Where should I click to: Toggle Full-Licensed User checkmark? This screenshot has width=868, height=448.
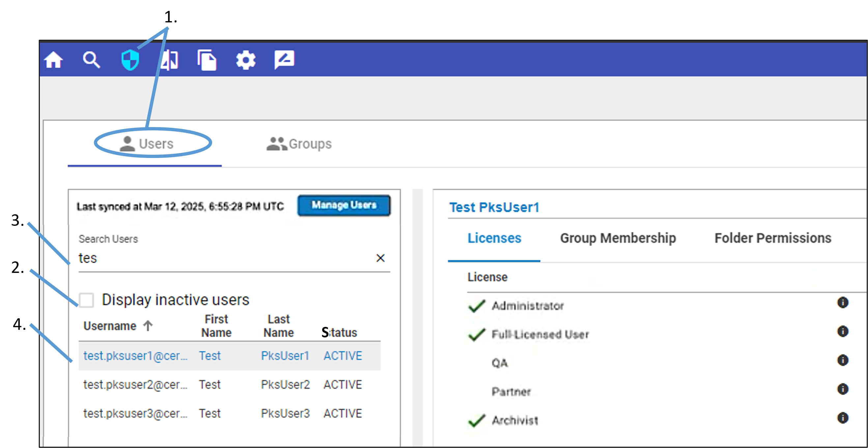pos(476,334)
